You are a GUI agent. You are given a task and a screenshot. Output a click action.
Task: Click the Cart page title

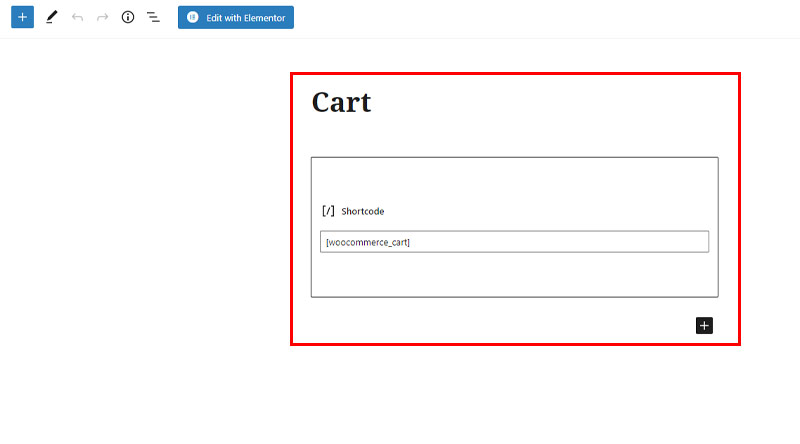341,102
